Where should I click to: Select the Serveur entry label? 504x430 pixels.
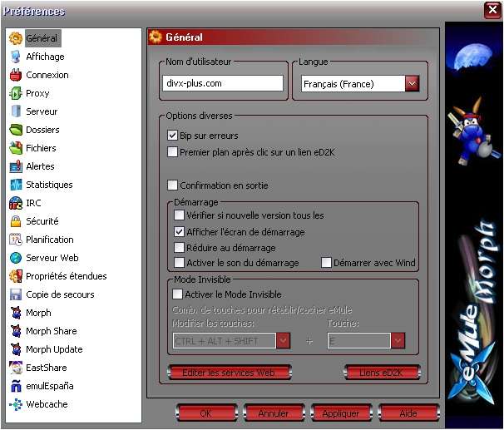[42, 111]
